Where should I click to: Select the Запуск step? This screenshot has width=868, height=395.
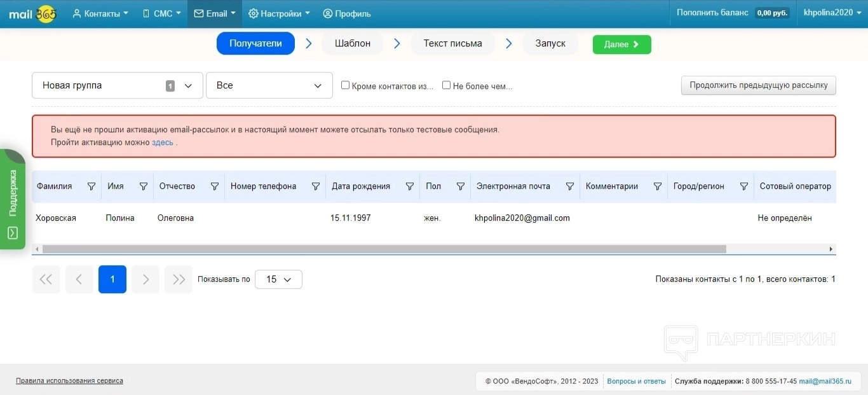pos(550,43)
